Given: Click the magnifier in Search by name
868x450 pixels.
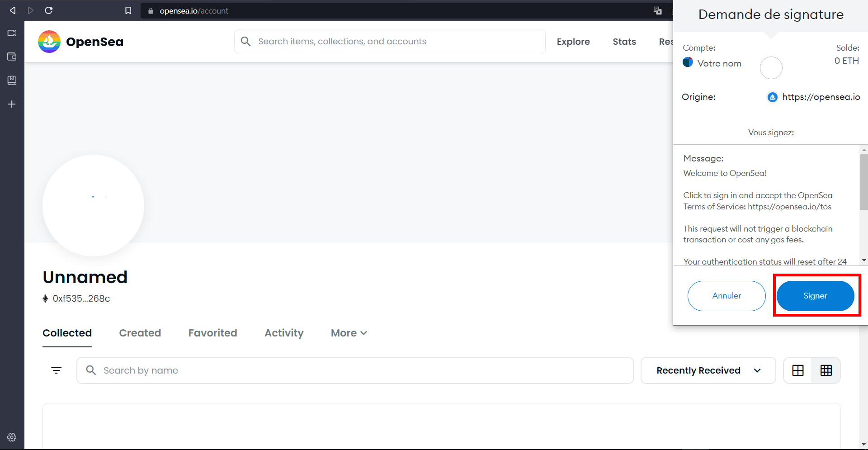Looking at the screenshot, I should click(91, 370).
